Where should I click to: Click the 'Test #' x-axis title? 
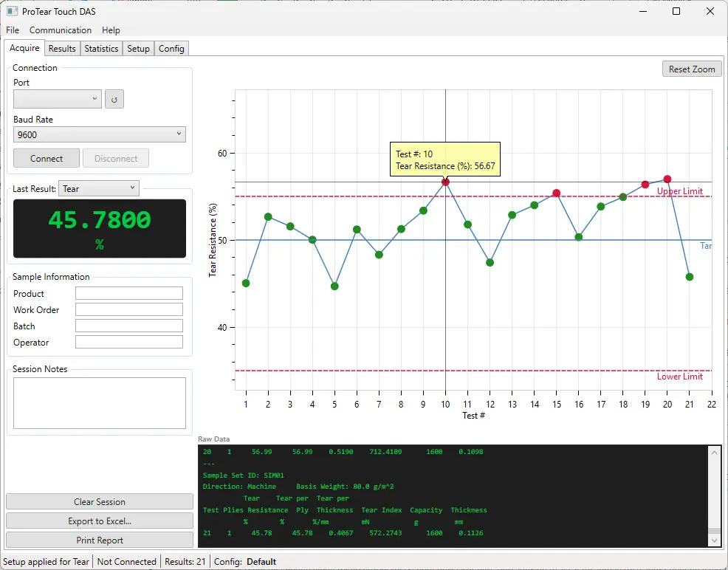point(473,416)
